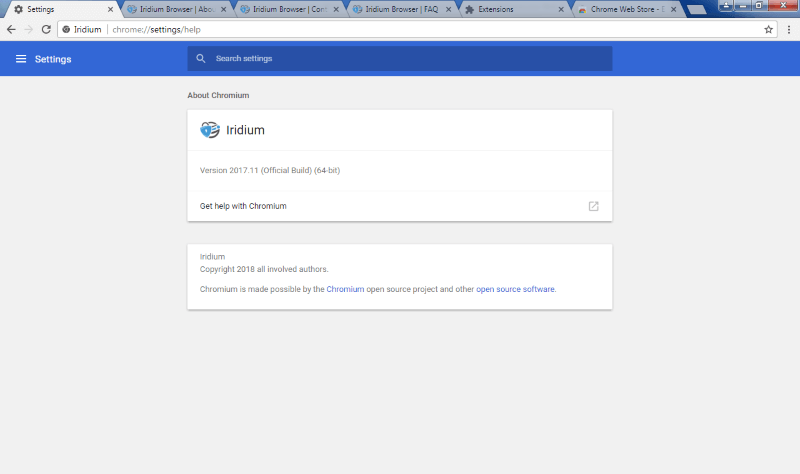Click the puzzle icon on the Extensions tab
This screenshot has width=800, height=474.
coord(470,9)
